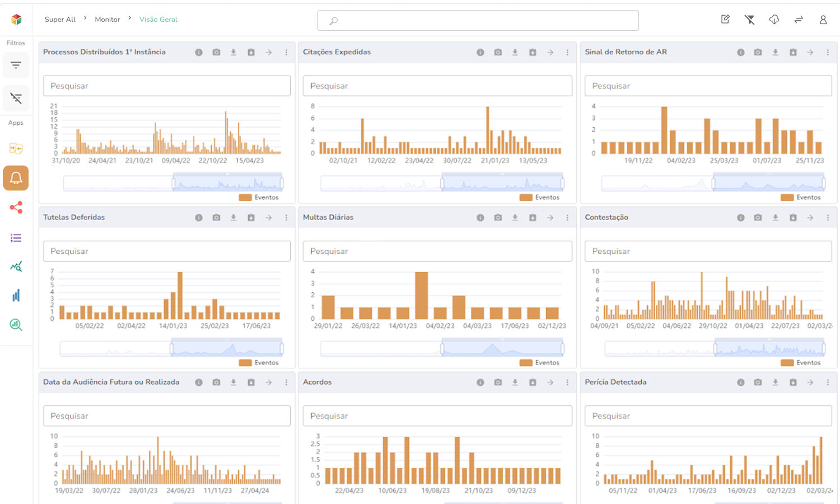Open more options menu for Multas Diárias
Viewport: 840px width, 504px height.
tap(567, 217)
